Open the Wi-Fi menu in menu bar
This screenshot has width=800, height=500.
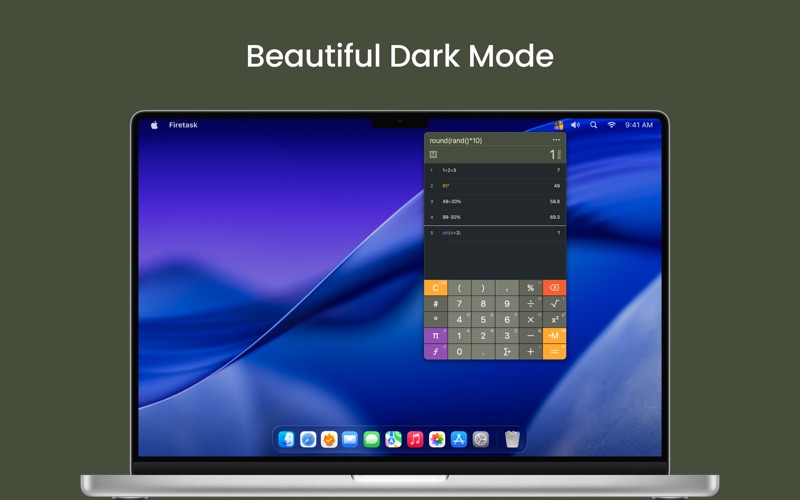611,125
